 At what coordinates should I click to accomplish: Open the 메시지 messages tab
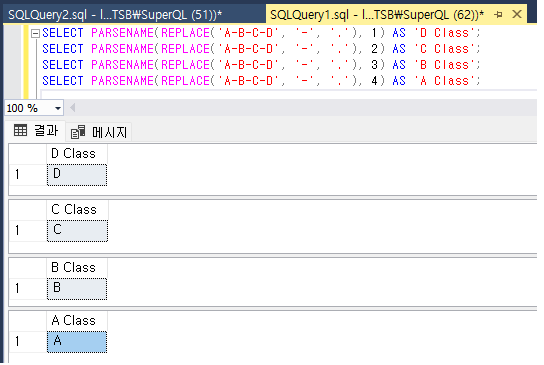(99, 132)
